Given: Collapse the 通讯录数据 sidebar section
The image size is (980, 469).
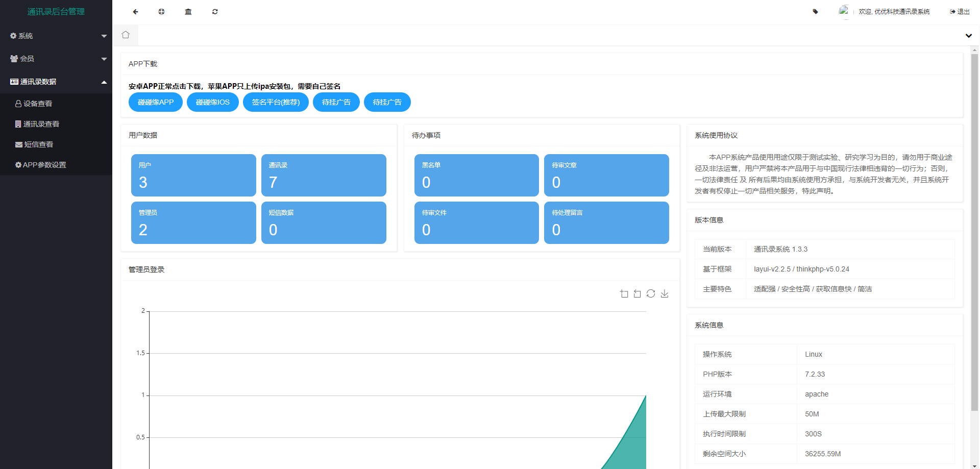Looking at the screenshot, I should tap(56, 82).
